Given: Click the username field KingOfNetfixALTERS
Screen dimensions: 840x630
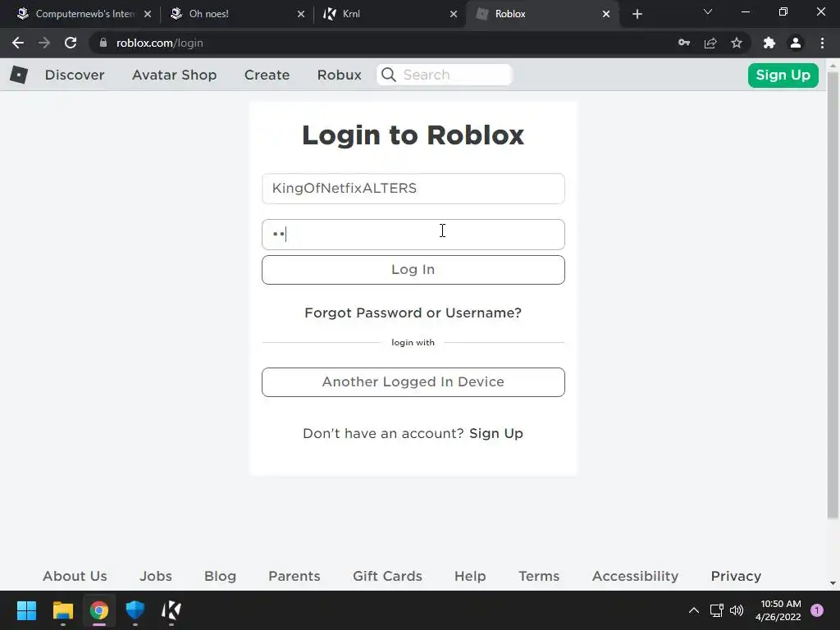Looking at the screenshot, I should 413,189.
